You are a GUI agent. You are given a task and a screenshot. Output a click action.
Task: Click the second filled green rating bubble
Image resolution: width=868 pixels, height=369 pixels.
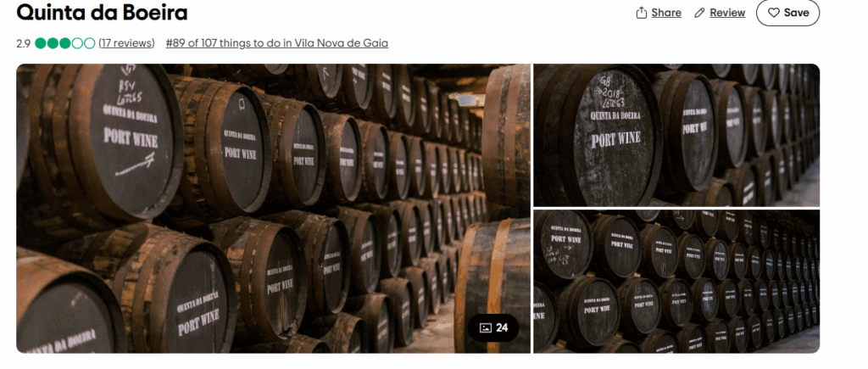[x=53, y=43]
